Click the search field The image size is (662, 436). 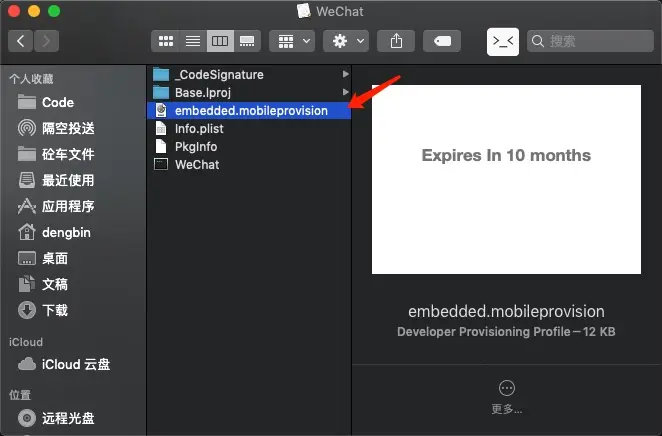pyautogui.click(x=590, y=41)
